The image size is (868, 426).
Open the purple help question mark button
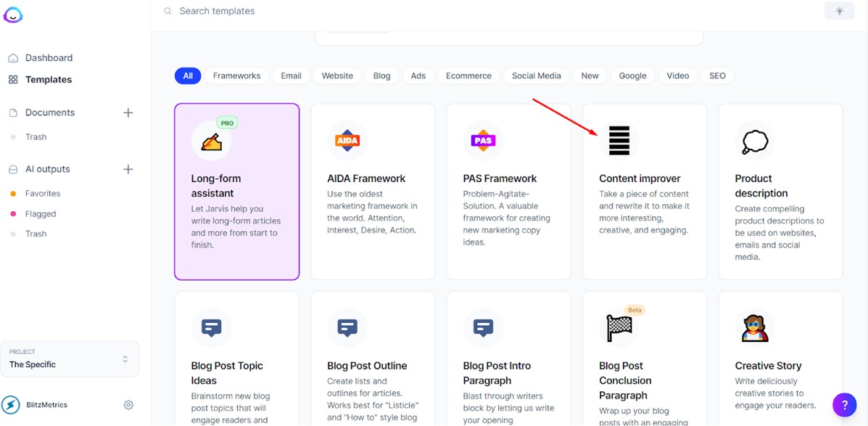pos(844,404)
